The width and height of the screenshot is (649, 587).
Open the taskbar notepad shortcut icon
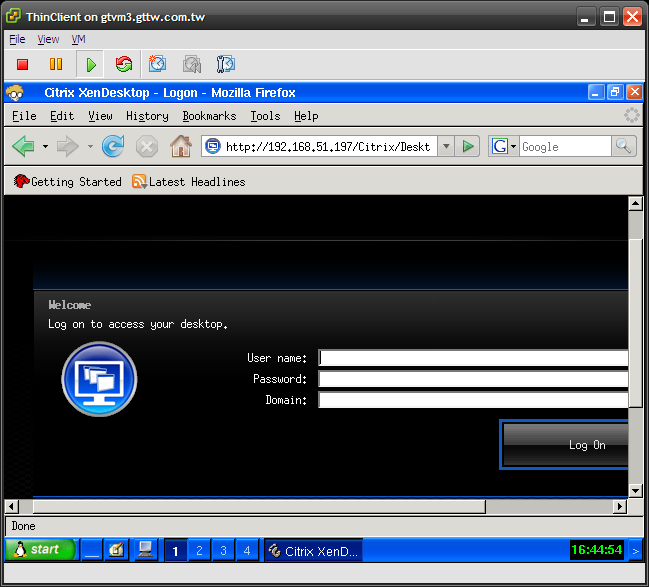[116, 550]
